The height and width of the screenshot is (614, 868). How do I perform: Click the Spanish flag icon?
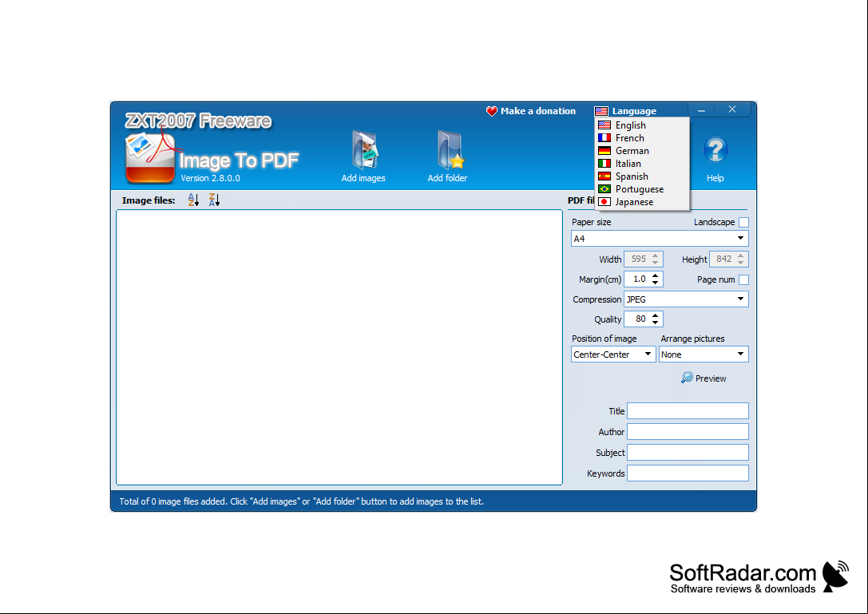604,176
